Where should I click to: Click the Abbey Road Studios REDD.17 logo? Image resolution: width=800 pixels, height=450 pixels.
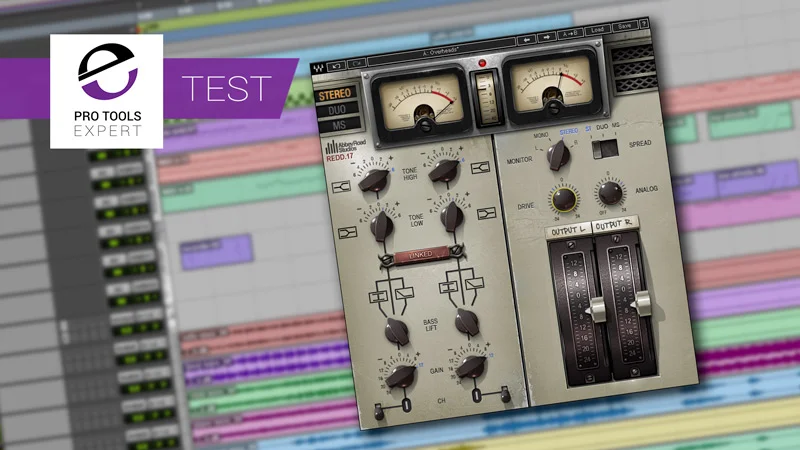345,151
